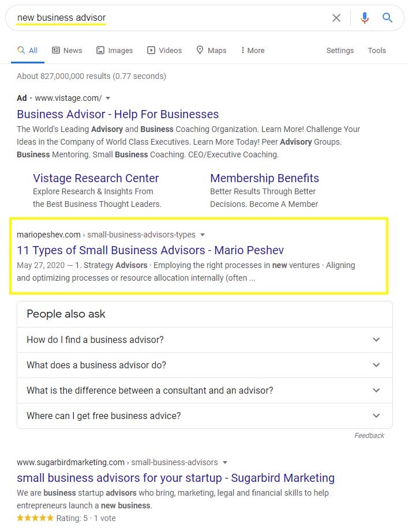408x532 pixels.
Task: Open the More options menu
Action: click(253, 50)
